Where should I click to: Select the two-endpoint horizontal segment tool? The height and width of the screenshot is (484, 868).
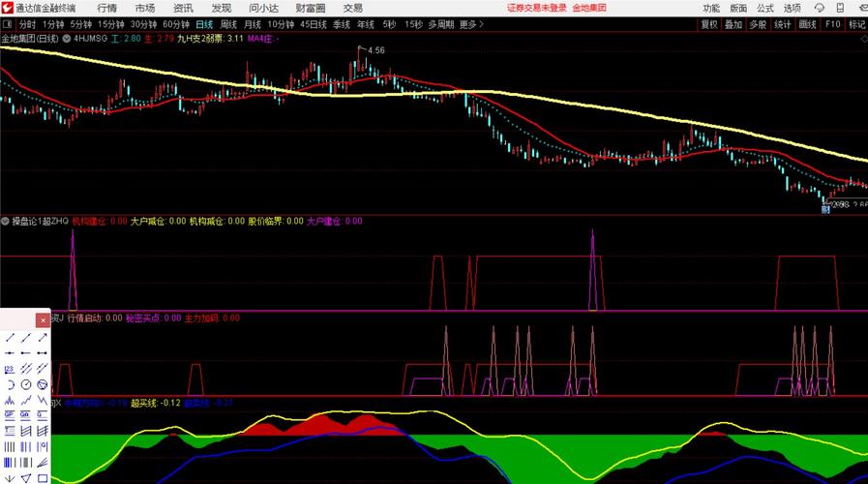[x=42, y=352]
